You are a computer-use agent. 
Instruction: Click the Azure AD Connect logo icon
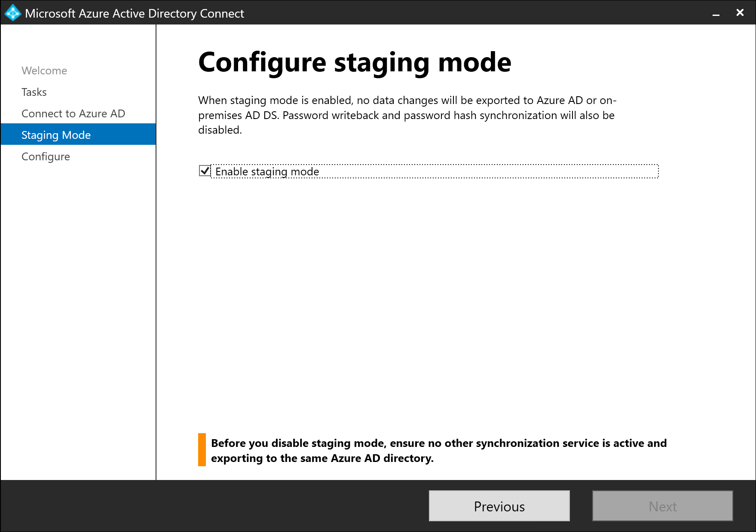point(12,13)
